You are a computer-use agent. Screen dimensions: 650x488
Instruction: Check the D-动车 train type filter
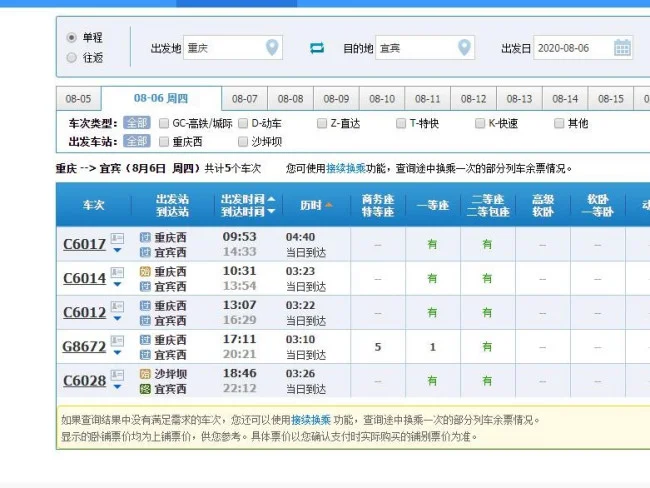click(x=243, y=123)
